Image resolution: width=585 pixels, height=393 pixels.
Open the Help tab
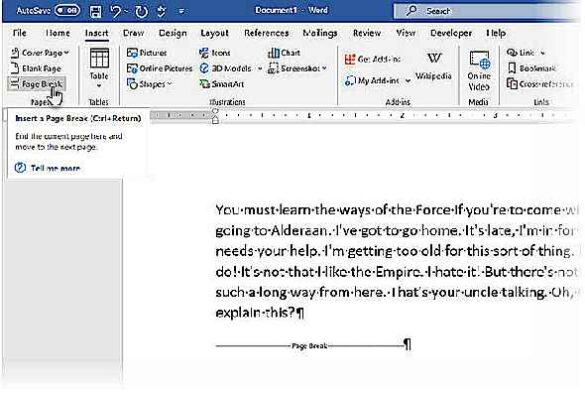[x=496, y=33]
